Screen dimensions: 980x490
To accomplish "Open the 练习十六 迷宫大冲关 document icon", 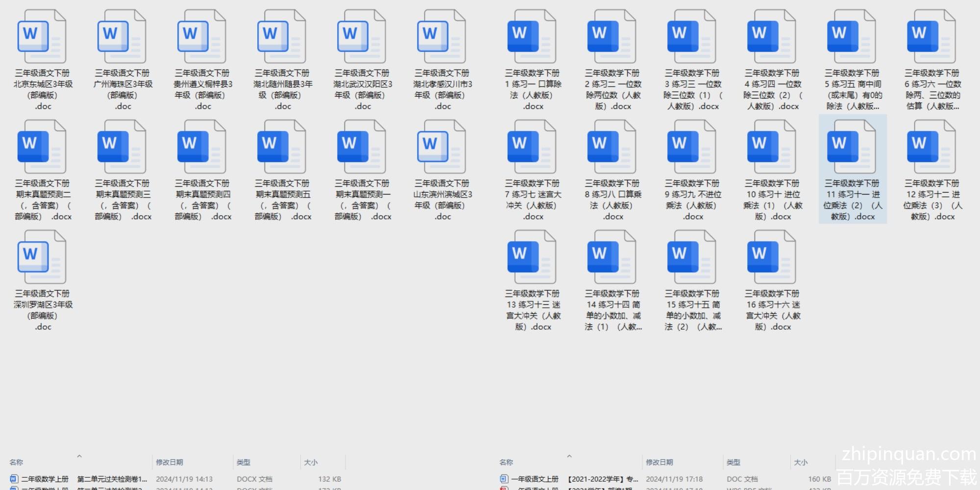I will (771, 257).
